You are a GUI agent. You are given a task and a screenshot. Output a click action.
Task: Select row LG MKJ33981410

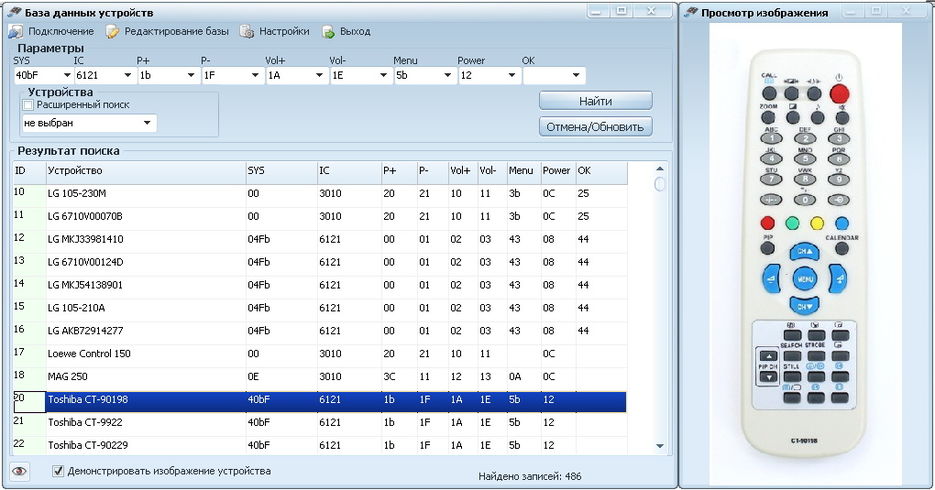click(320, 239)
